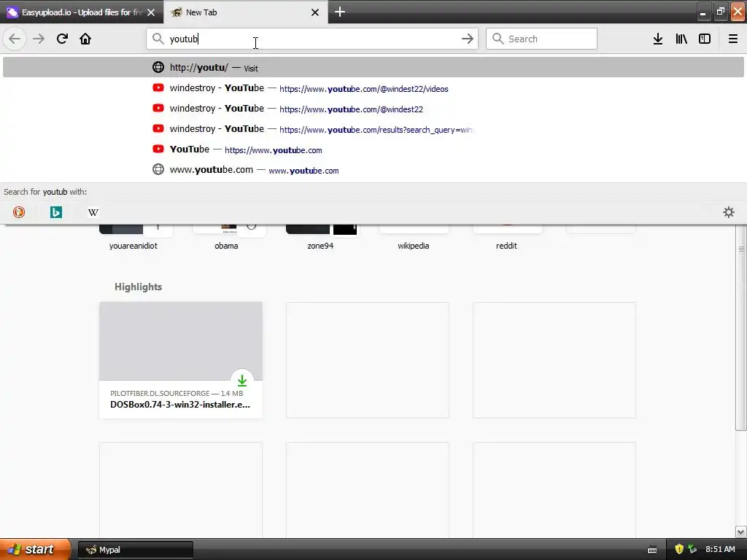Open a new tab with plus button

click(x=340, y=12)
